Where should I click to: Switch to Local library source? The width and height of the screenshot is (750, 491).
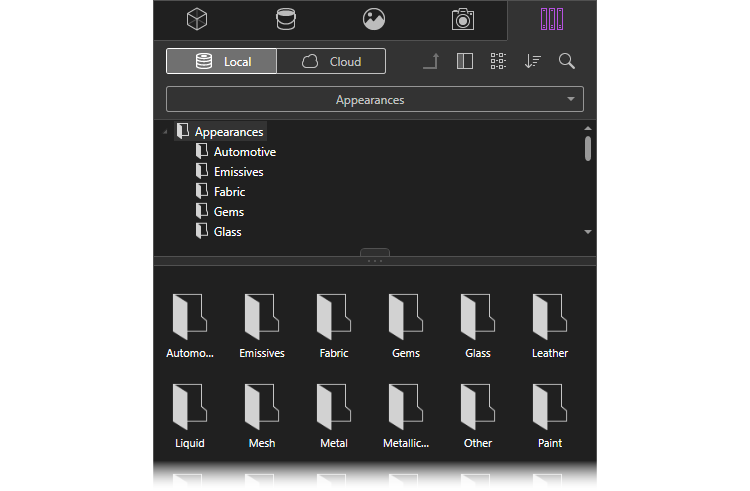coord(222,61)
